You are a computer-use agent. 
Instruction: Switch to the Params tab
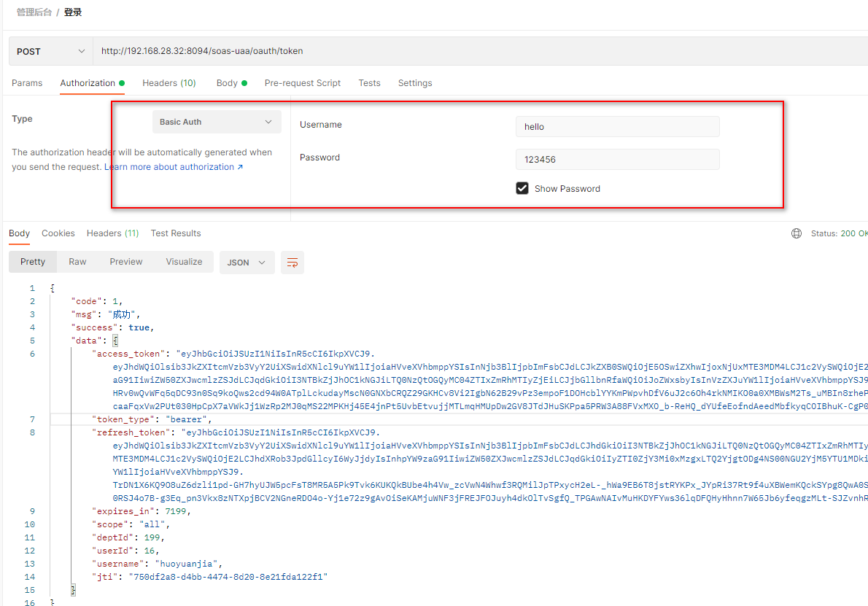[x=27, y=83]
